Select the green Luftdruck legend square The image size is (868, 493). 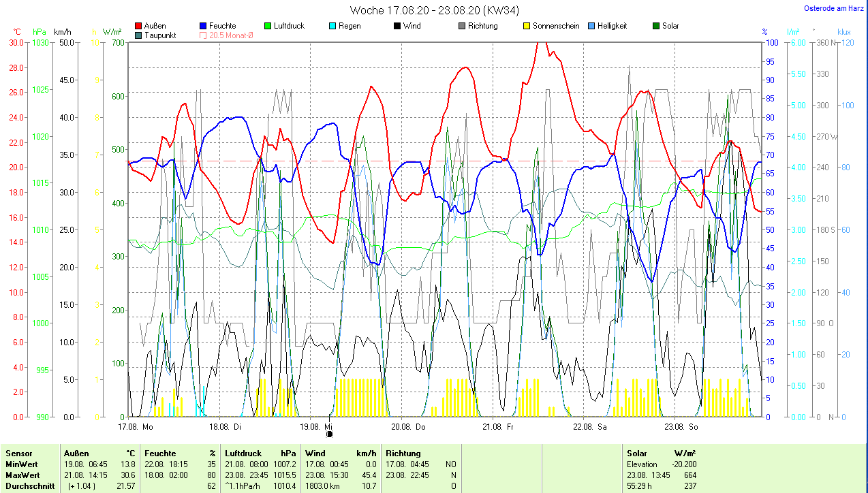[268, 26]
